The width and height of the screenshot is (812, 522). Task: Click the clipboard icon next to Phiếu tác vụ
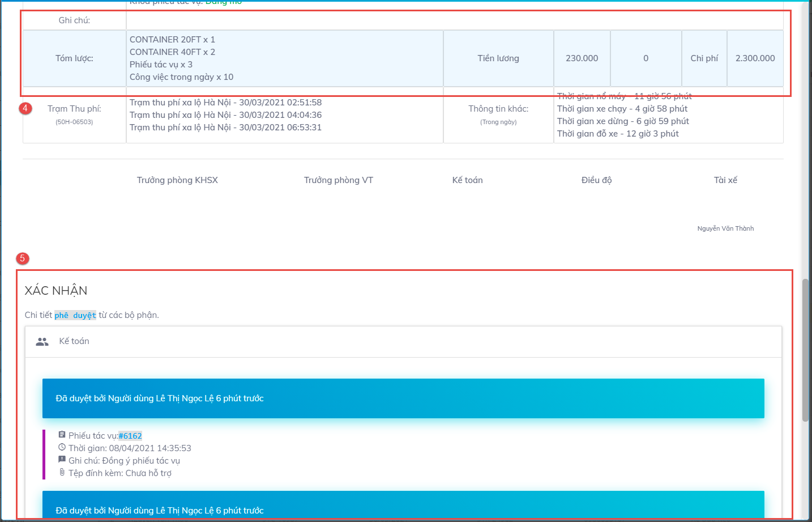(62, 435)
